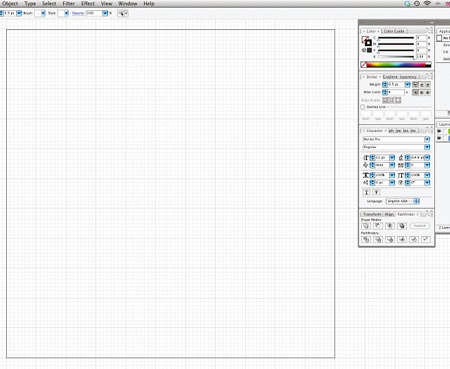The height and width of the screenshot is (369, 450).
Task: Click the Intersect Shape Areas icon
Action: click(390, 226)
